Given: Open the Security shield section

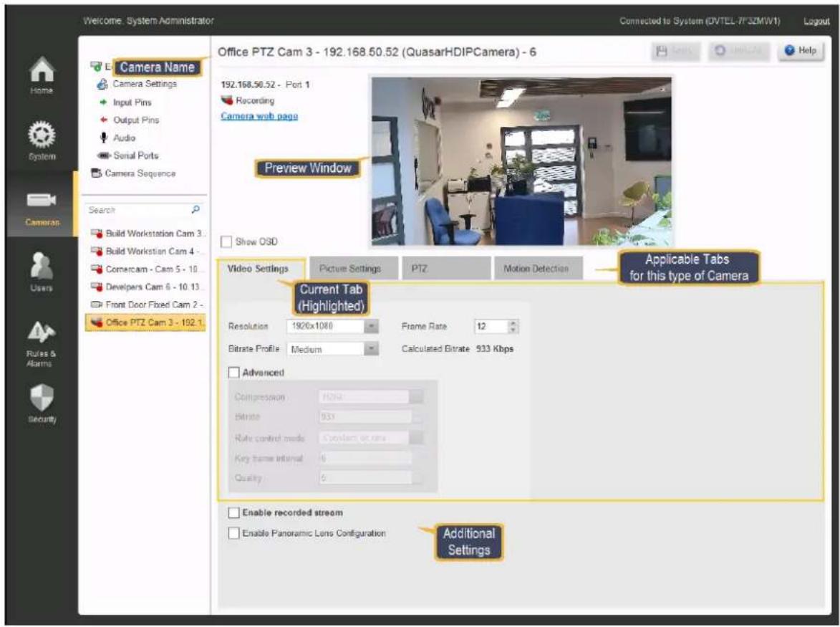Looking at the screenshot, I should 42,403.
